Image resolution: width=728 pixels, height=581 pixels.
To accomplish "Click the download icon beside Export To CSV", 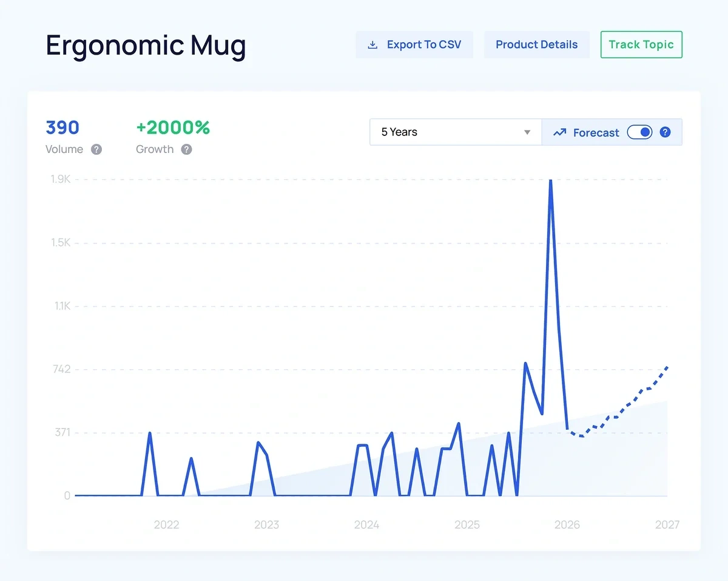I will (x=372, y=45).
